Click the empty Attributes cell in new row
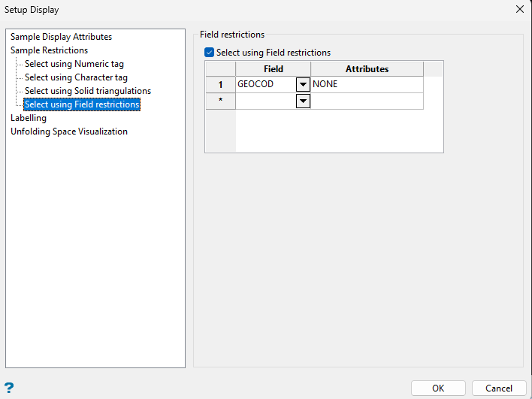 [367, 101]
